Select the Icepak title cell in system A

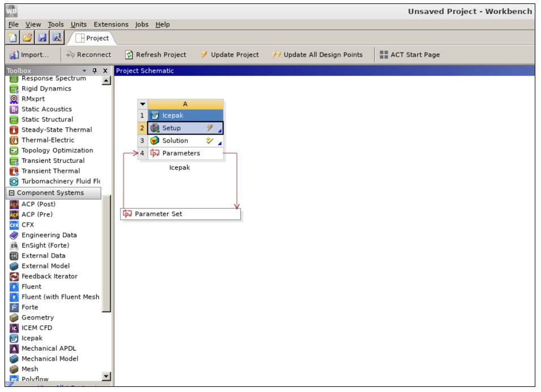coord(186,115)
